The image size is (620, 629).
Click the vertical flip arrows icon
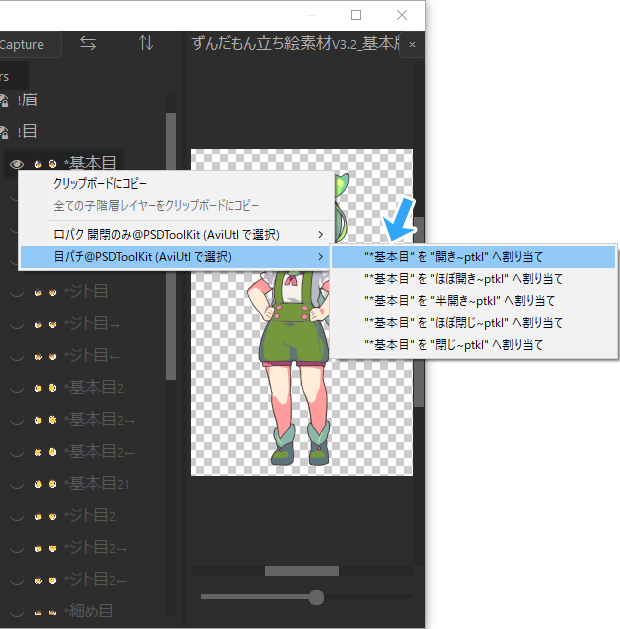[146, 43]
